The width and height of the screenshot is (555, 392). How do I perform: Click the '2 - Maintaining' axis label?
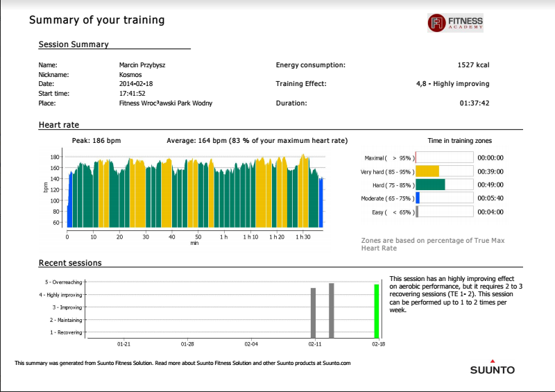[66, 320]
